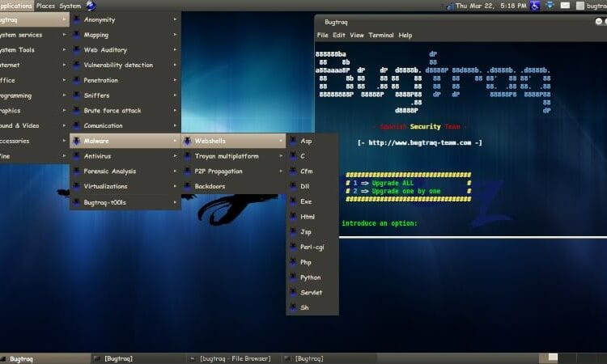This screenshot has width=607, height=364.
Task: Open the terminal View menu
Action: click(357, 36)
